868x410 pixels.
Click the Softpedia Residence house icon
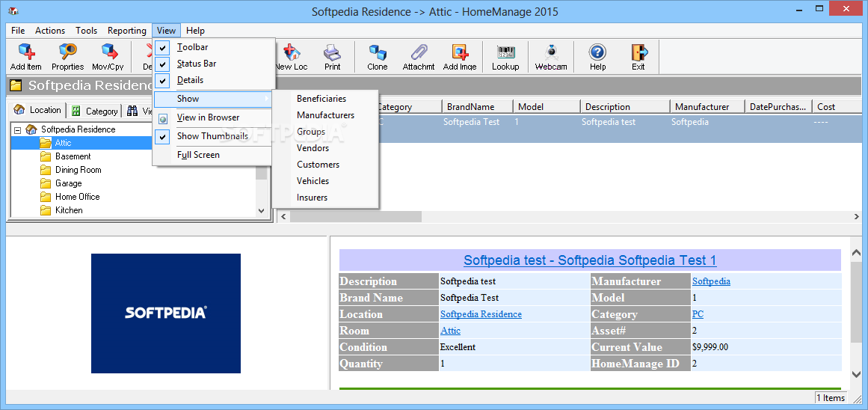[x=31, y=129]
